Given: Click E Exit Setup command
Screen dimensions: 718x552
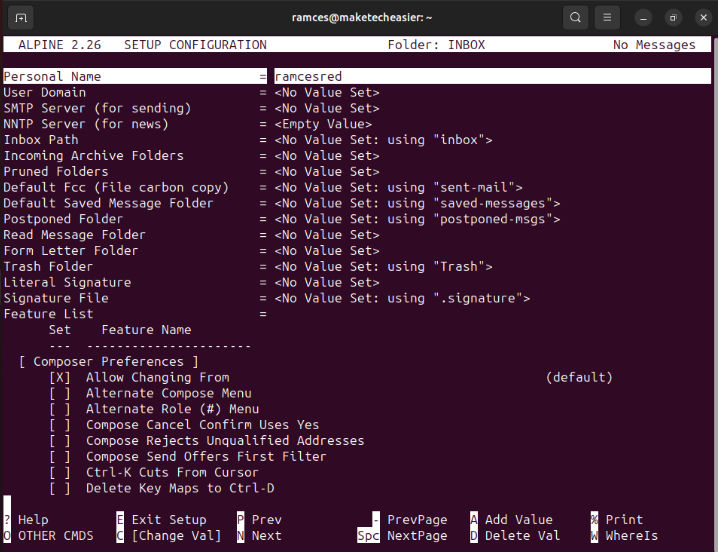Looking at the screenshot, I should point(161,520).
